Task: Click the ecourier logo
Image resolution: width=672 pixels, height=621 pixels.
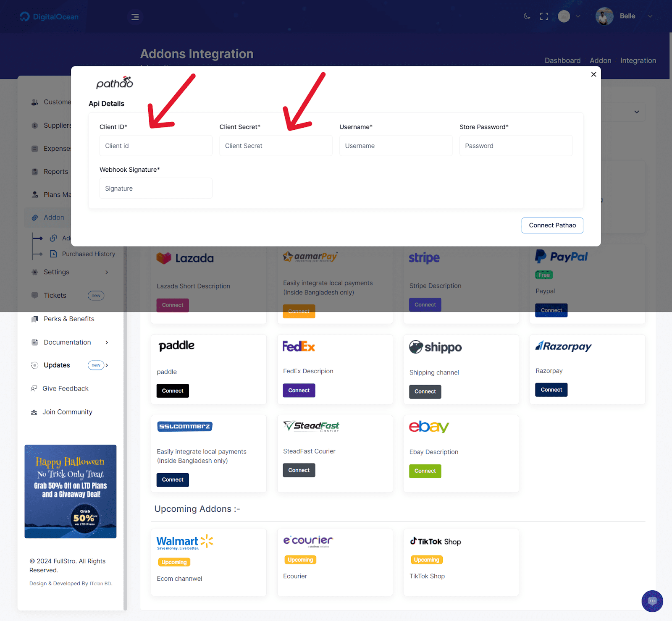Action: (308, 541)
